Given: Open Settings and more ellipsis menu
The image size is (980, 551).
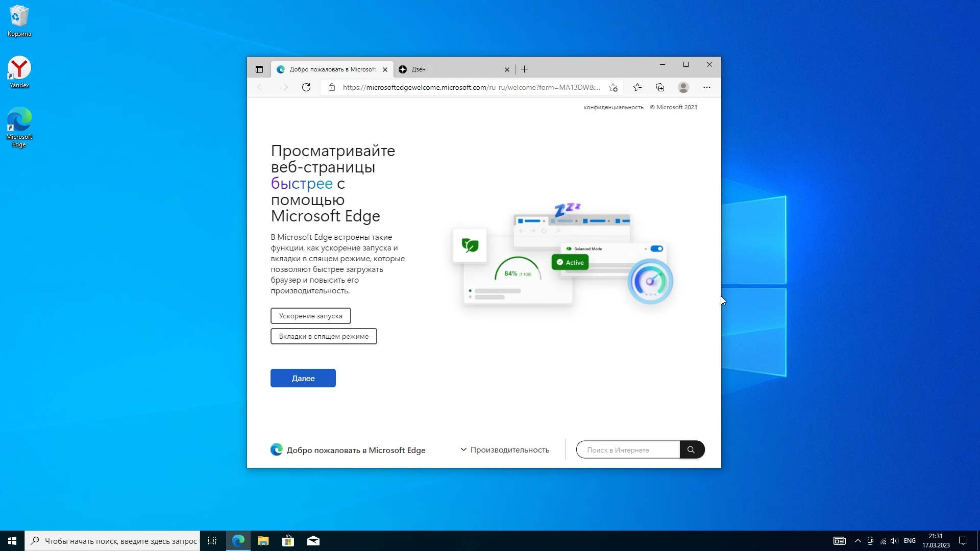Looking at the screenshot, I should click(707, 87).
